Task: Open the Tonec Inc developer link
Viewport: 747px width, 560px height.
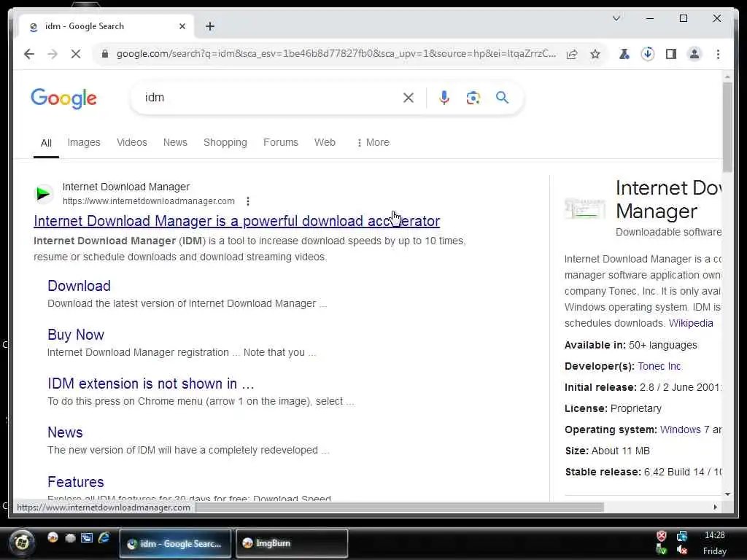Action: (659, 366)
